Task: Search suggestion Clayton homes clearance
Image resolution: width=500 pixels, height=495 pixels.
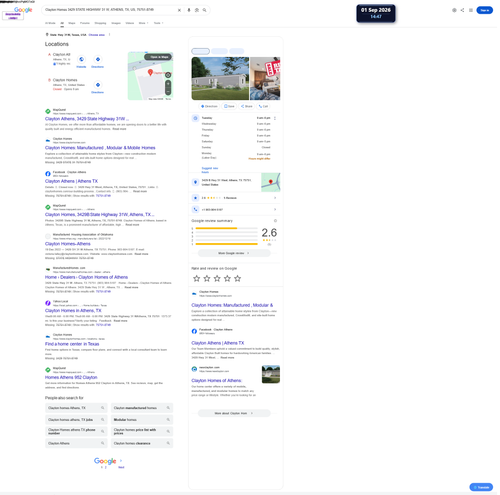Action: tap(142, 443)
